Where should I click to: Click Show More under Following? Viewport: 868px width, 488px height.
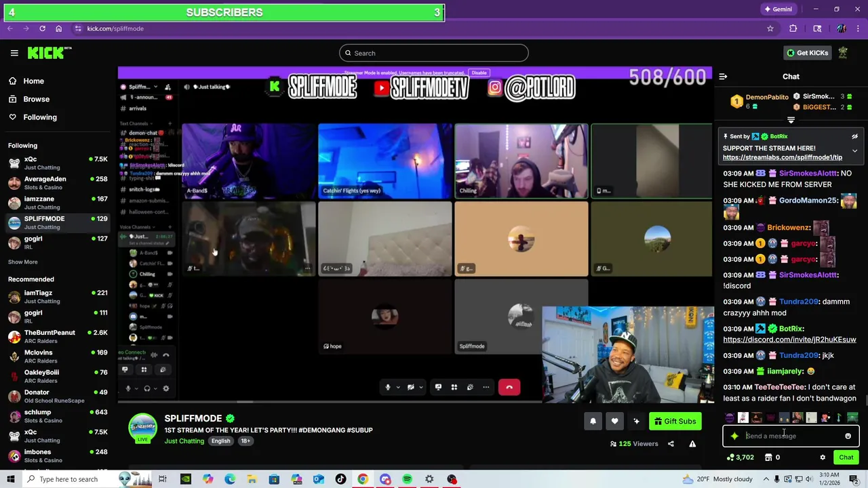pos(23,262)
